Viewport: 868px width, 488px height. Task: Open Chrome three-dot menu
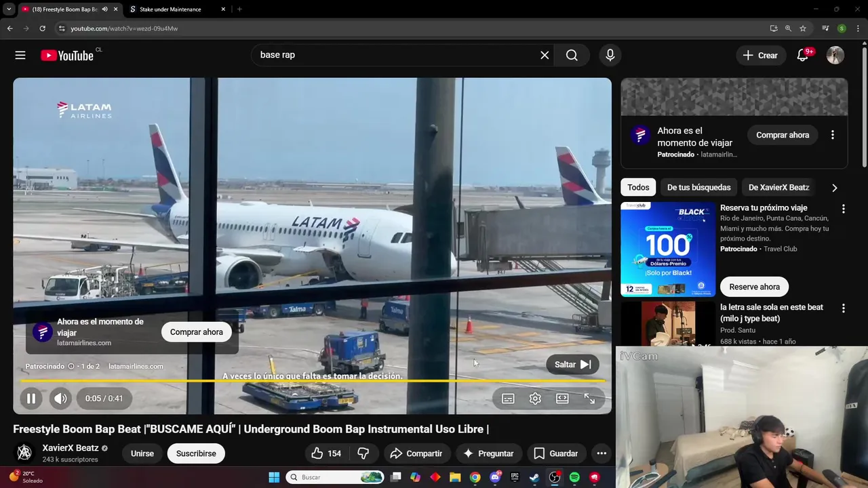(x=856, y=28)
